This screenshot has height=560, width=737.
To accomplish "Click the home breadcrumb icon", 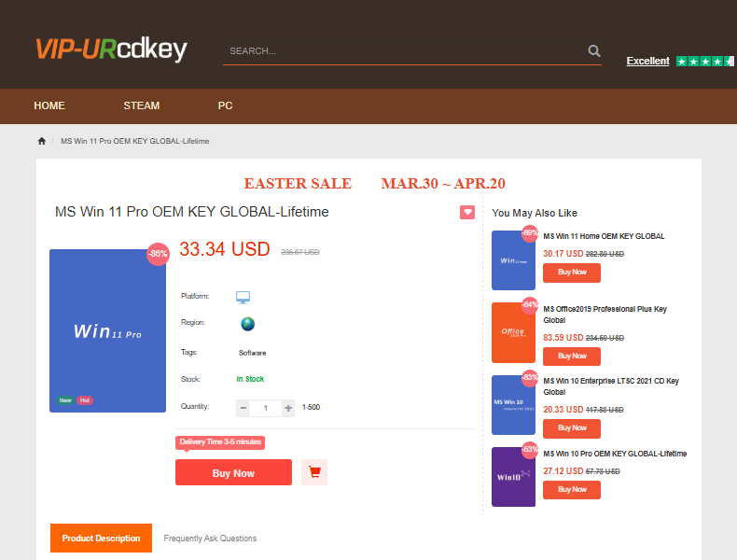I will point(42,141).
